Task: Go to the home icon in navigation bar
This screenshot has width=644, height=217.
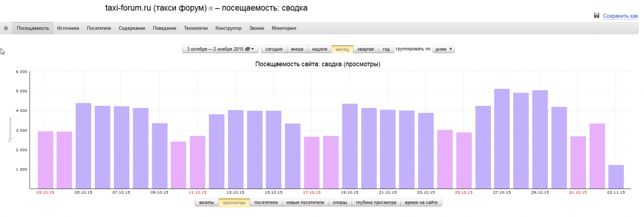Action: coord(5,28)
